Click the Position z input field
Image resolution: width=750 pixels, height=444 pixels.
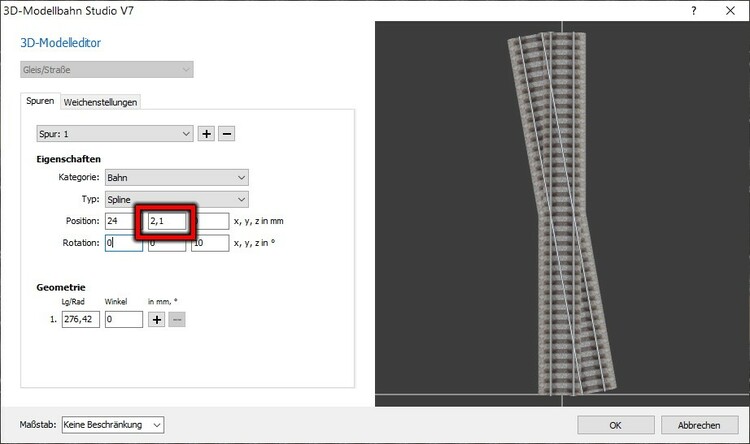point(212,221)
